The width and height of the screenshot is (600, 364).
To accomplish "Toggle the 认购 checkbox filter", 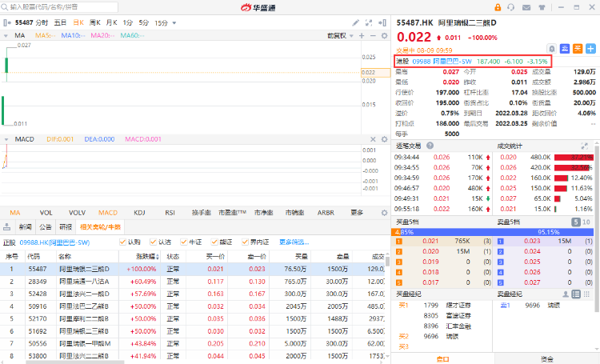I will tap(122, 242).
